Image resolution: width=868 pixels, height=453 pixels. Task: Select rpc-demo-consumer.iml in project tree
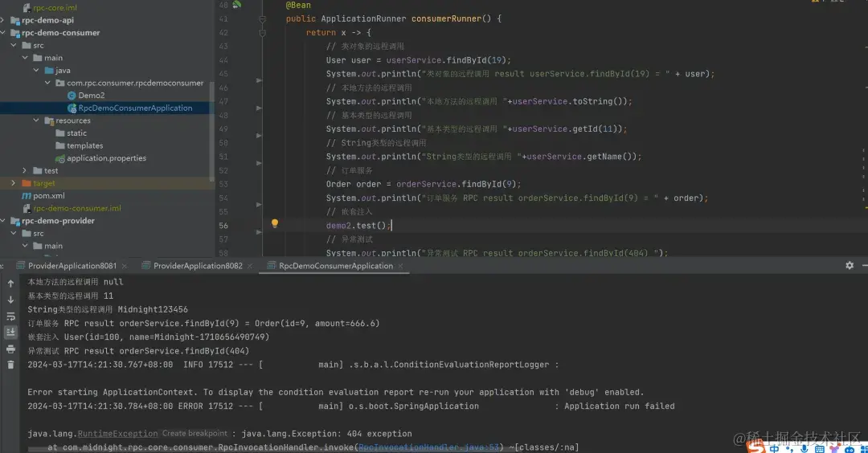[77, 209]
